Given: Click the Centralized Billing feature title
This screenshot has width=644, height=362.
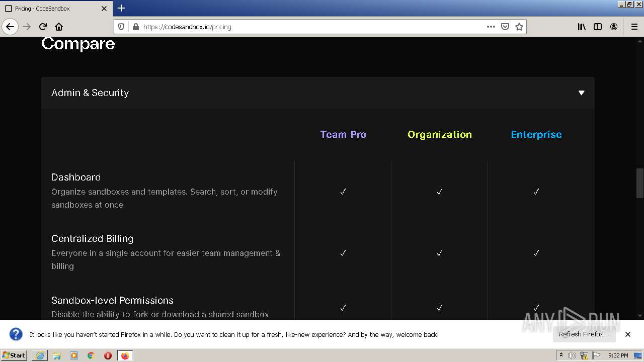Looking at the screenshot, I should point(92,238).
